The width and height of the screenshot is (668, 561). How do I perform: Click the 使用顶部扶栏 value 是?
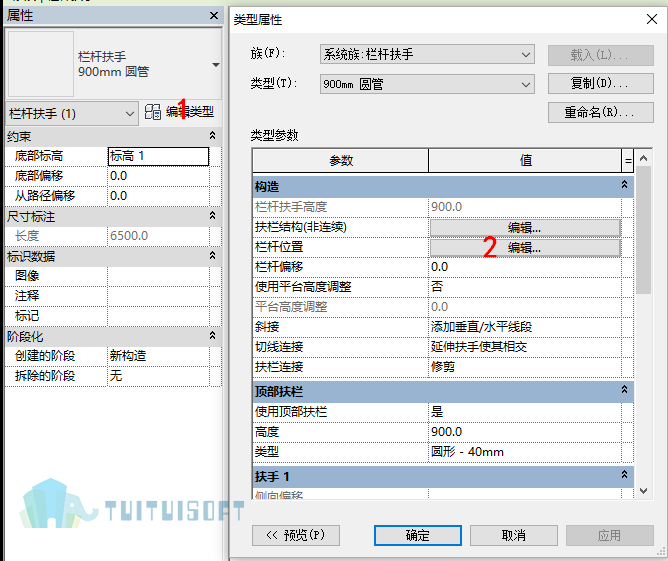tap(525, 411)
